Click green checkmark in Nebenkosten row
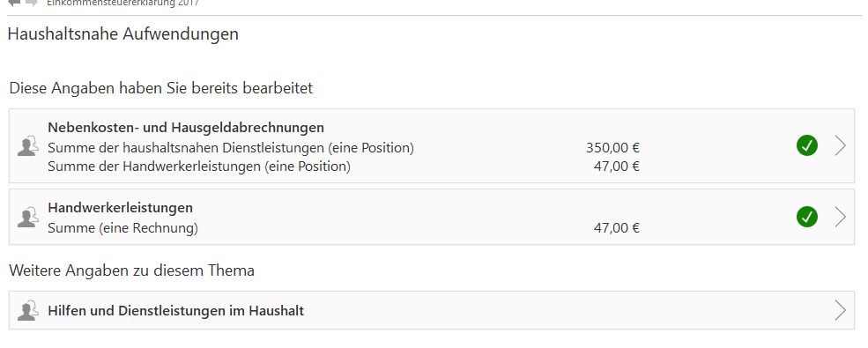Screen dimensions: 868x348 point(807,145)
